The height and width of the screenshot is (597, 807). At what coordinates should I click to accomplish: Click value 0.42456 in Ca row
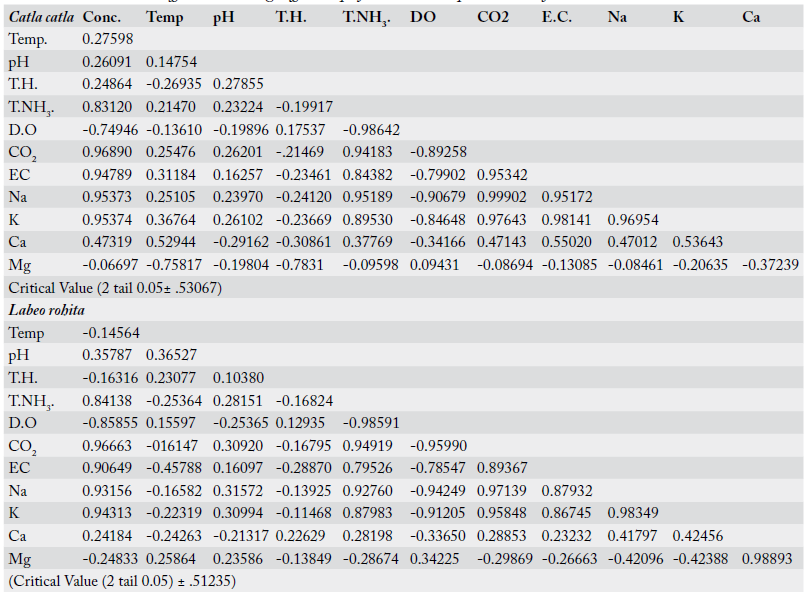coord(697,536)
